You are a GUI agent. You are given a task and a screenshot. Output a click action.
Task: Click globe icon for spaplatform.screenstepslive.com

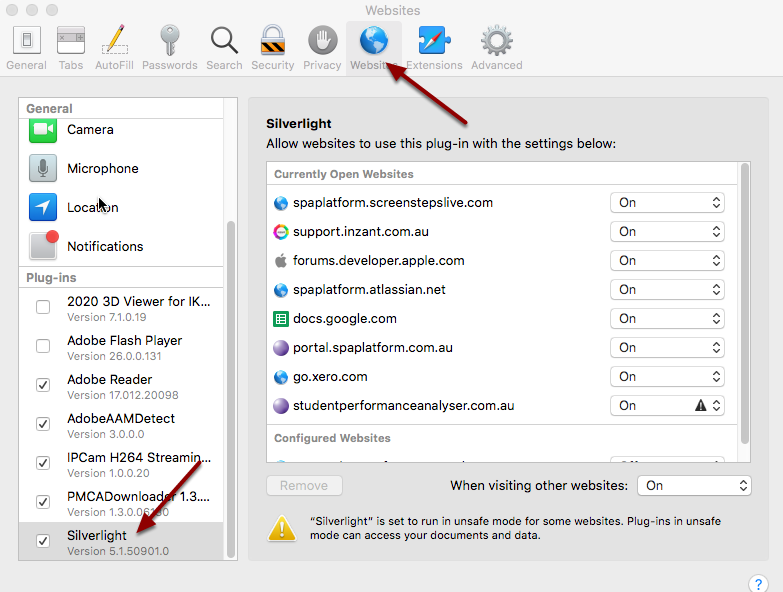(281, 203)
